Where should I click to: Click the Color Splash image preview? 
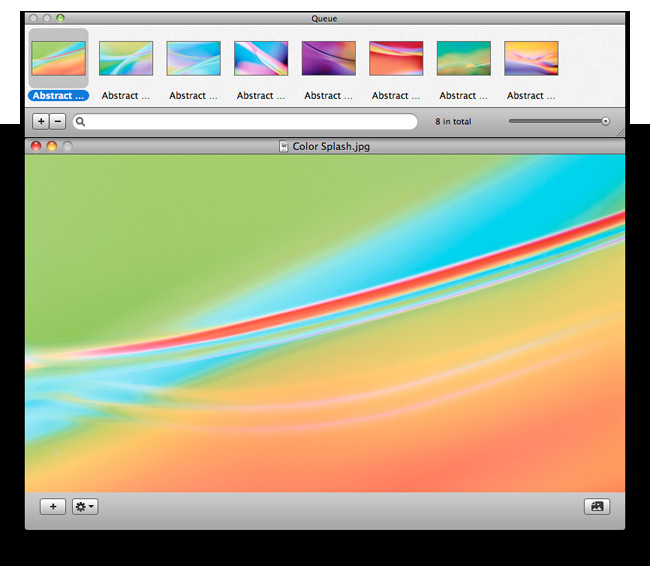325,323
